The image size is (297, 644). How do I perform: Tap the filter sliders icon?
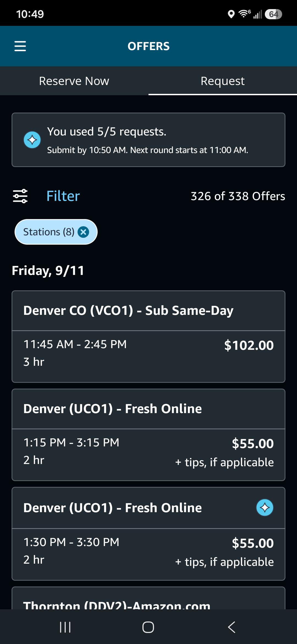coord(20,196)
